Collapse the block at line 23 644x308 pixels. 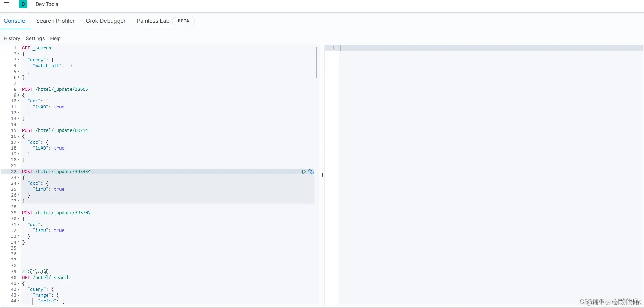point(19,178)
